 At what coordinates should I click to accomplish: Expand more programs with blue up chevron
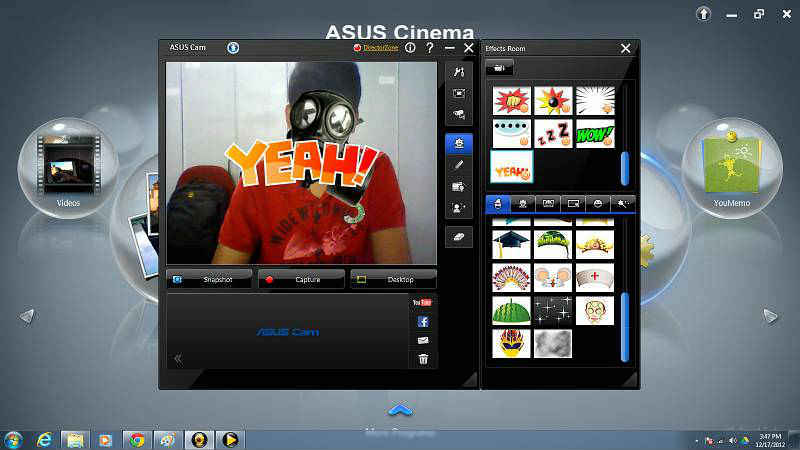point(401,410)
